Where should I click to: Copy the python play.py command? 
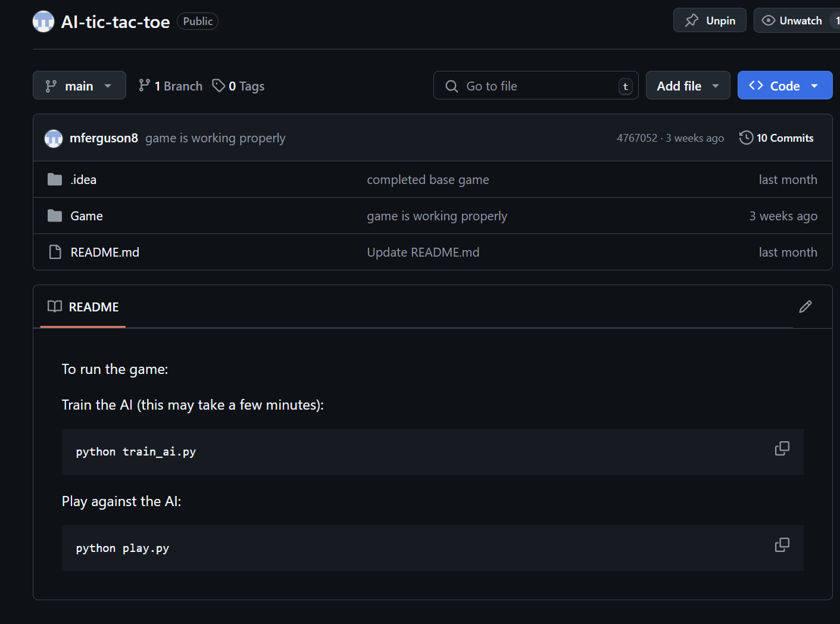(782, 545)
